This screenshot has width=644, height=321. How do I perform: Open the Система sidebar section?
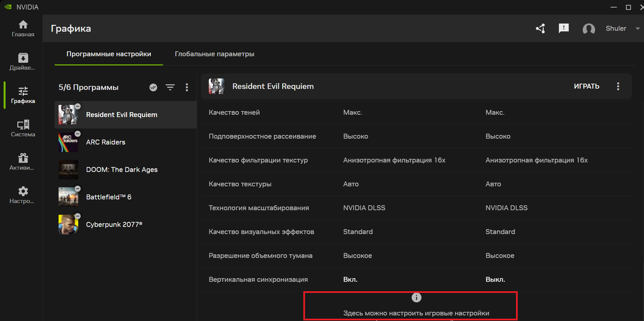tap(23, 128)
